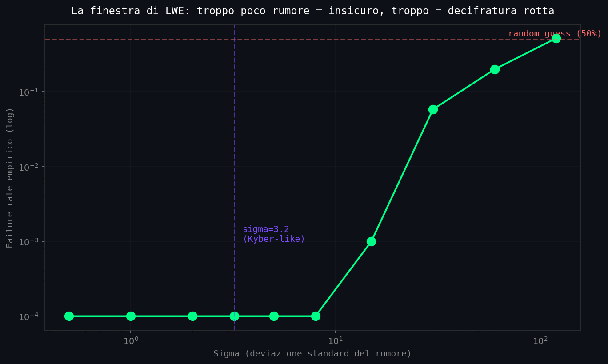Click the x-axis label "Sigma (deviazione standard del rumore)"

(x=312, y=354)
